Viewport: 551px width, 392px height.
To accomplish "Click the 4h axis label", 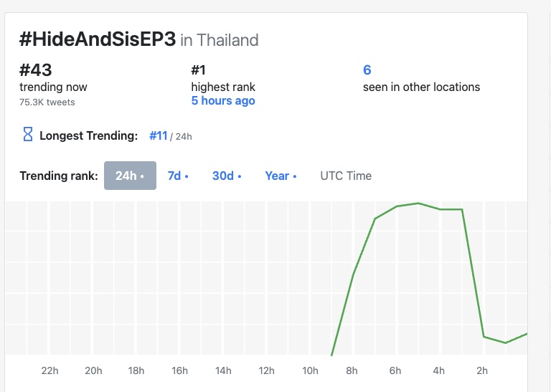I will [439, 371].
